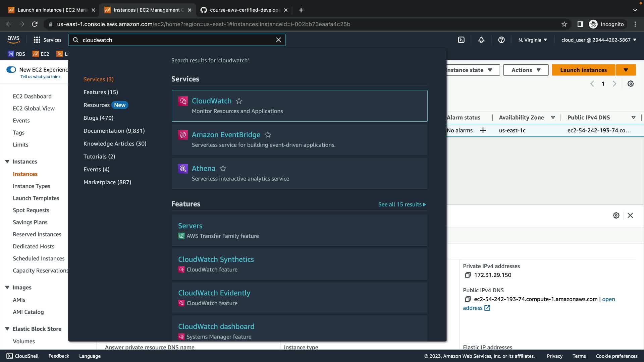Open the cloud_user account menu
Viewport: 644px width, 362px height.
click(x=598, y=40)
